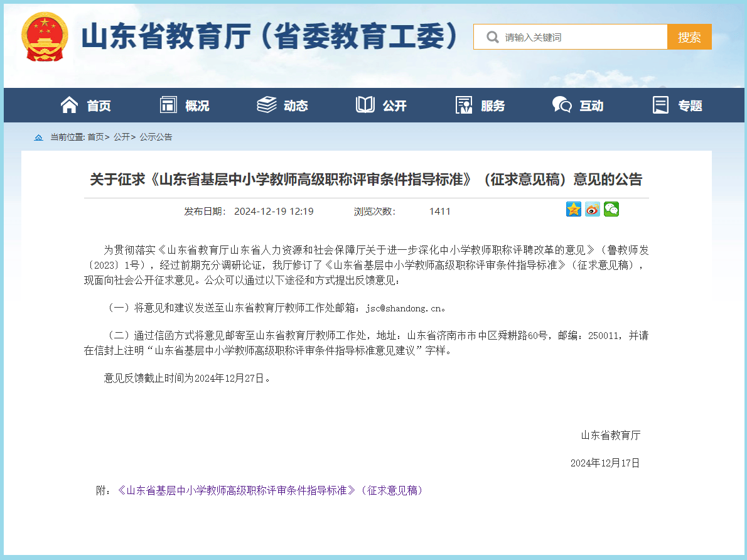
Task: Click the 当前位置 label
Action: pyautogui.click(x=68, y=137)
